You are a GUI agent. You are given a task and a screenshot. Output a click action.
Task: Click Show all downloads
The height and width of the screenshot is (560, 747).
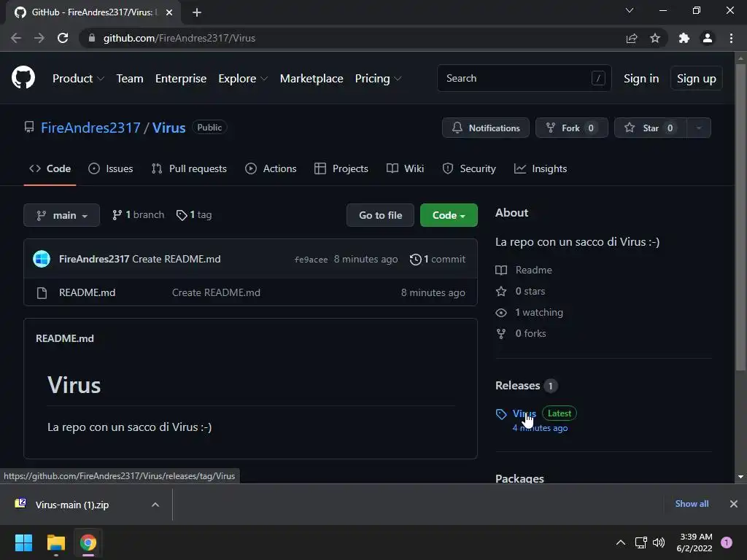click(692, 504)
